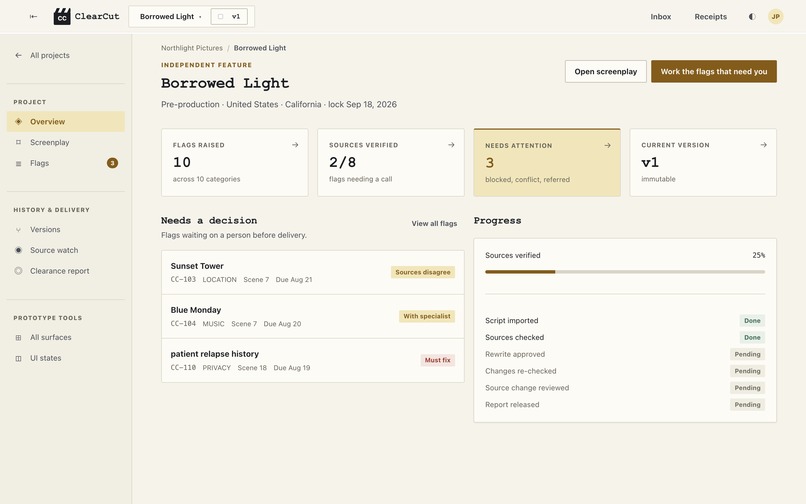The width and height of the screenshot is (806, 504).
Task: Click Pending badge for Rewrite approved
Action: pyautogui.click(x=747, y=354)
